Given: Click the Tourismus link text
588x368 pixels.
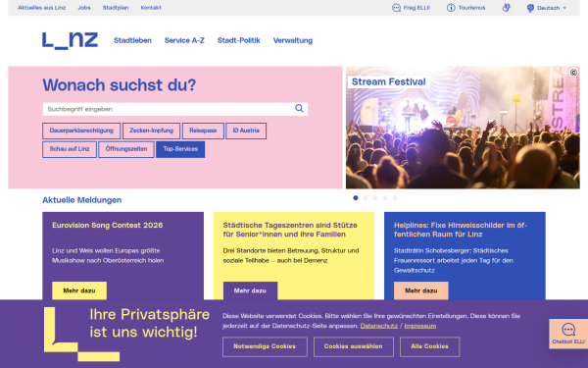Looking at the screenshot, I should click(471, 8).
